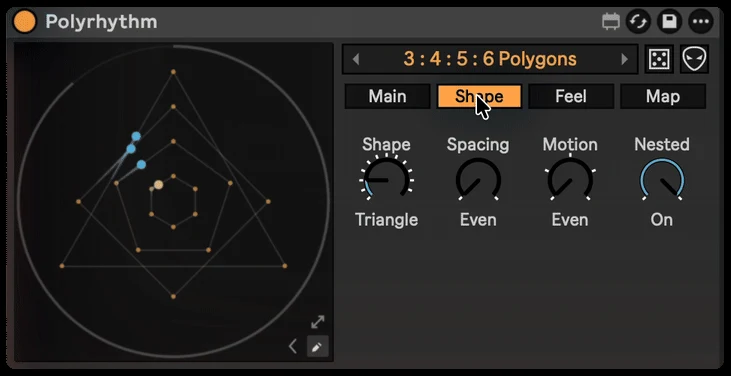Randomize with the dice icon
This screenshot has width=731, height=376.
pyautogui.click(x=659, y=59)
